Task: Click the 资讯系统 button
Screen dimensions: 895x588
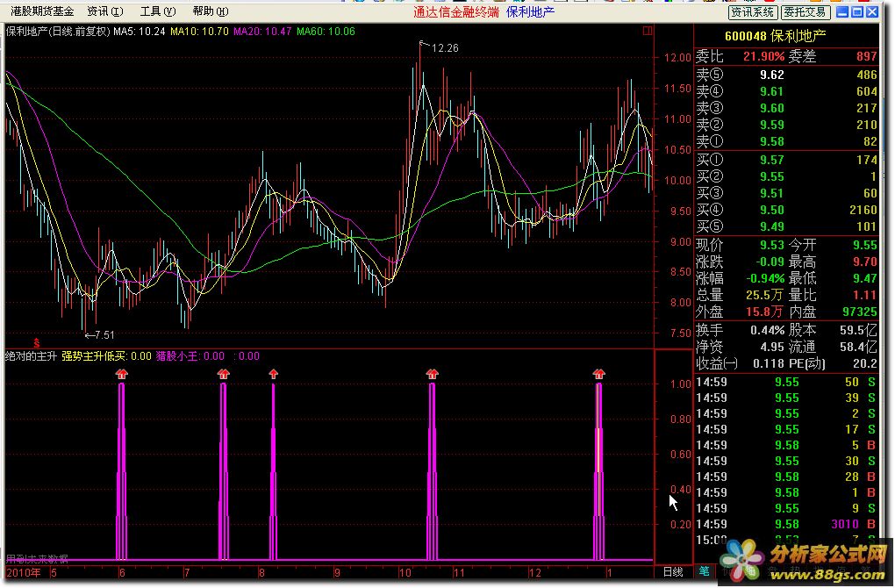Action: pyautogui.click(x=752, y=12)
